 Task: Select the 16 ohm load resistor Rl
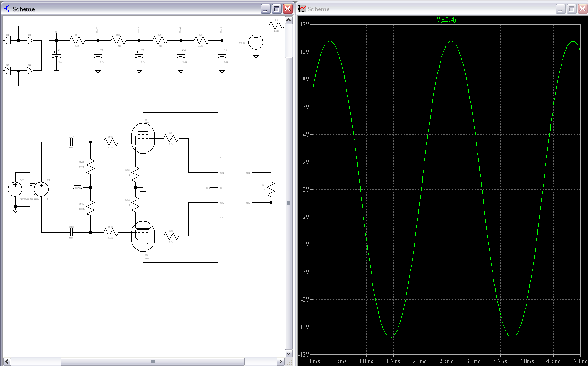click(271, 190)
